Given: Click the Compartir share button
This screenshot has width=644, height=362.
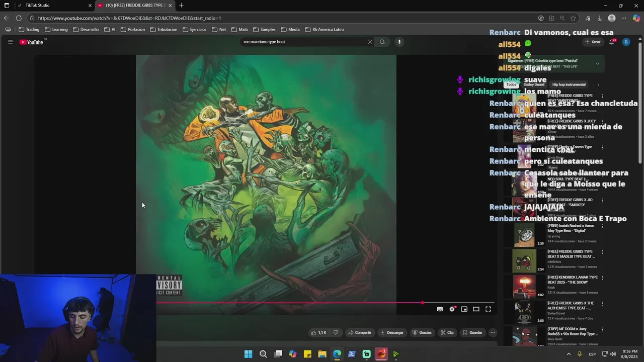Looking at the screenshot, I should click(x=359, y=332).
